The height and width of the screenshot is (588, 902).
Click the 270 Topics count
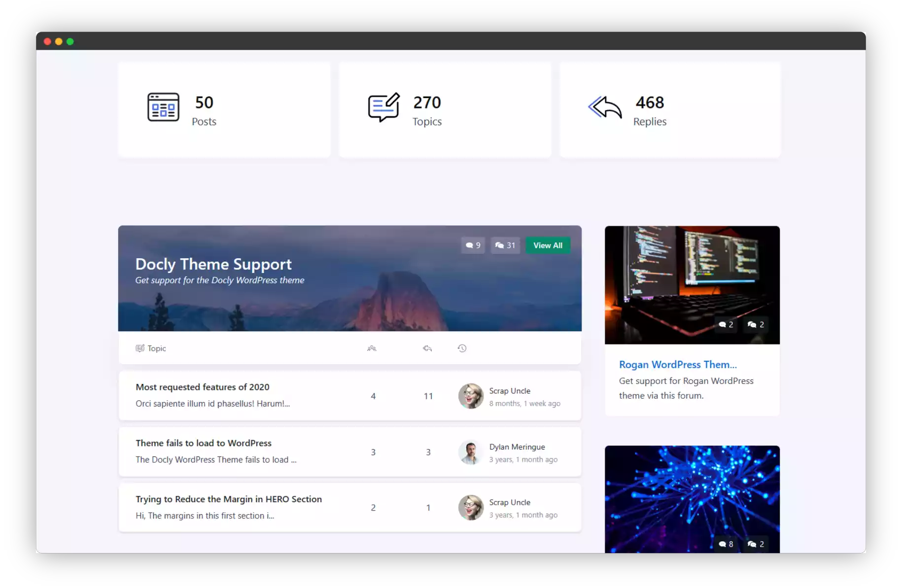427,103
